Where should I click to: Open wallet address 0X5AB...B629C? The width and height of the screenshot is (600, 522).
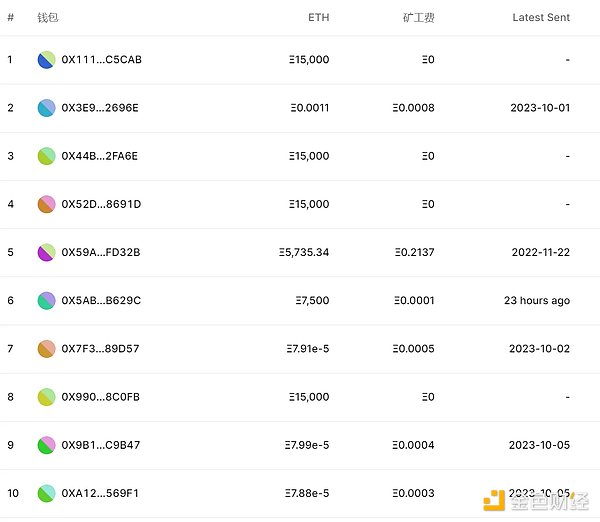click(x=101, y=300)
